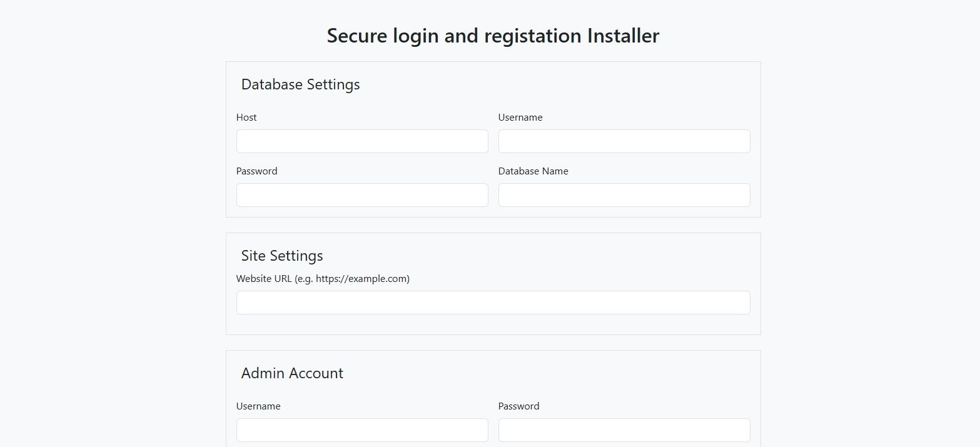Click the Admin Account Username field
The image size is (980, 447).
tap(361, 430)
